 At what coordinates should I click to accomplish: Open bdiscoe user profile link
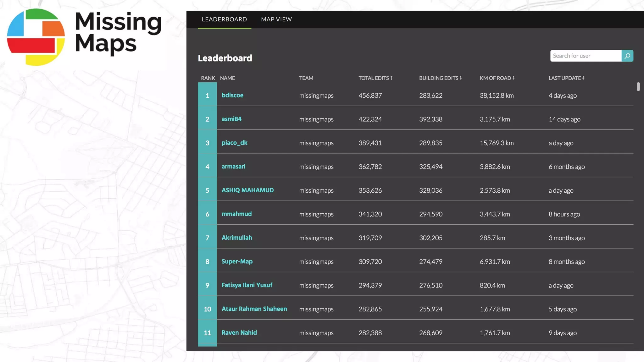click(x=232, y=95)
